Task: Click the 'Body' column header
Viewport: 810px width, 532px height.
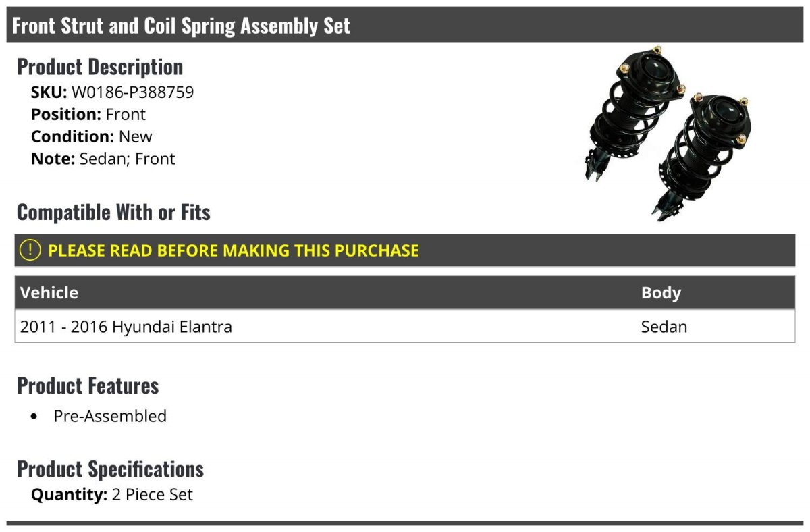Action: coord(661,292)
